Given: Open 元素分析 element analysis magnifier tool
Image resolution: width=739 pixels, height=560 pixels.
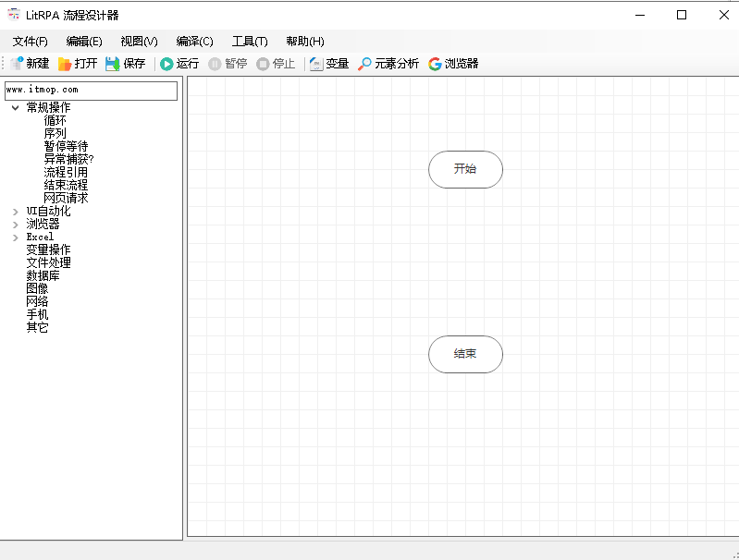Looking at the screenshot, I should tap(364, 64).
